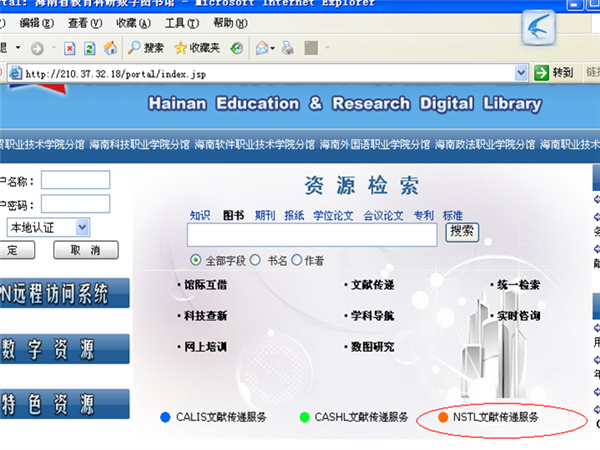Select the 书名 radio button
This screenshot has width=600, height=450.
[255, 260]
